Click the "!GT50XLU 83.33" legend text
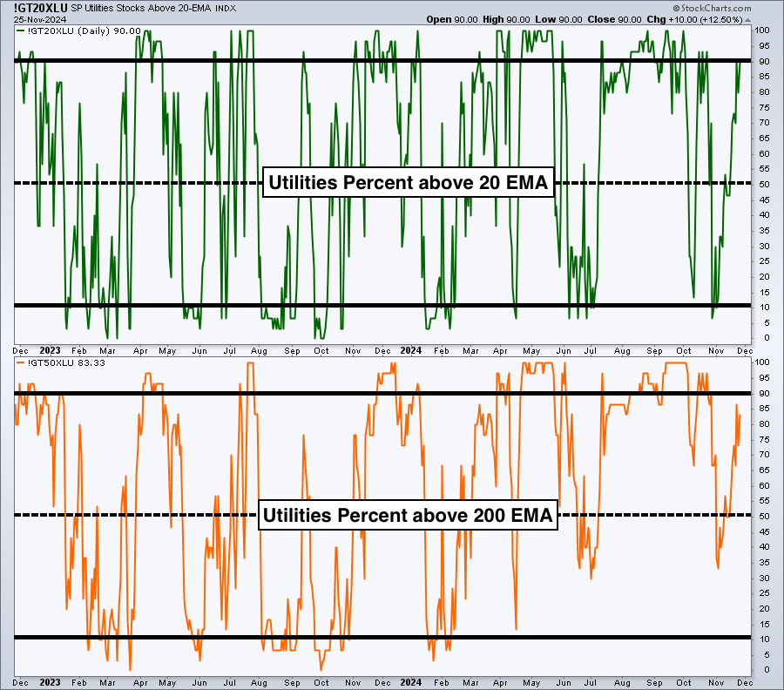784x690 pixels. tap(66, 363)
